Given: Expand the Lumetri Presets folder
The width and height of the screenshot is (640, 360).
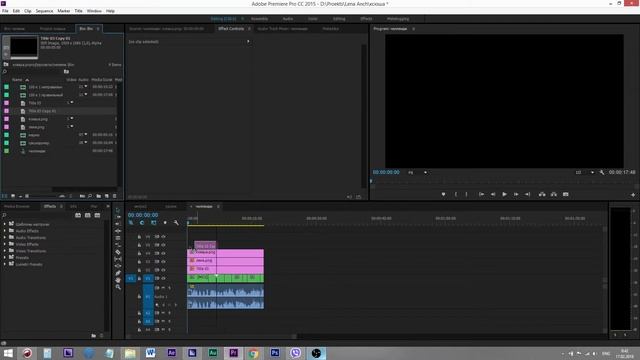Looking at the screenshot, I should coord(4,264).
